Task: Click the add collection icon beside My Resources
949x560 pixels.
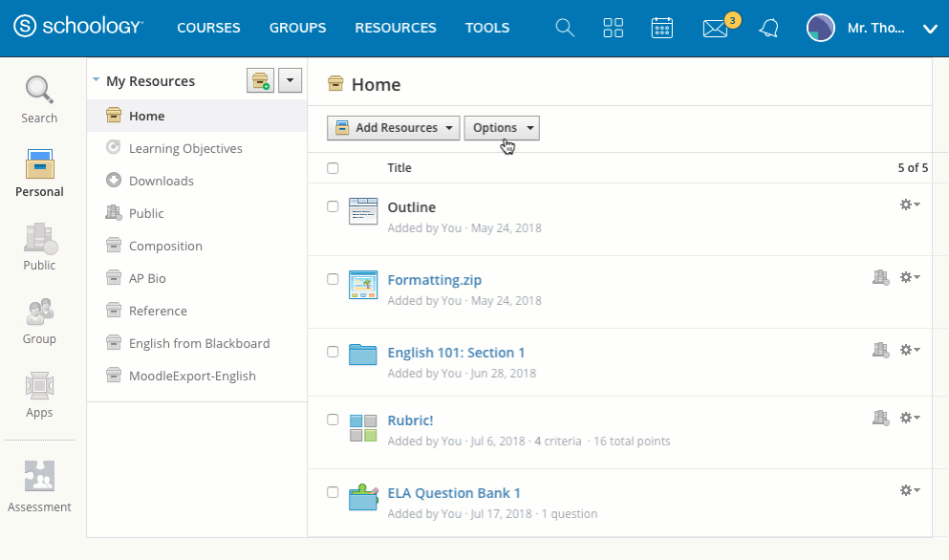Action: coord(259,81)
